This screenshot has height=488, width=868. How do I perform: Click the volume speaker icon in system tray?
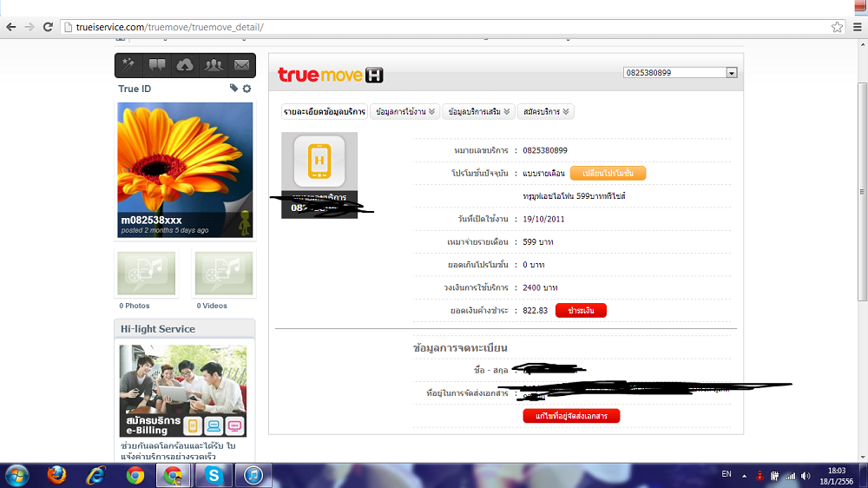(806, 476)
